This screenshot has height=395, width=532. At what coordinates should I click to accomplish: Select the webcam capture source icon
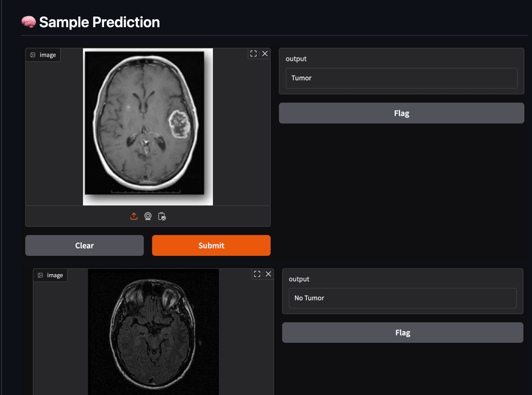point(148,216)
